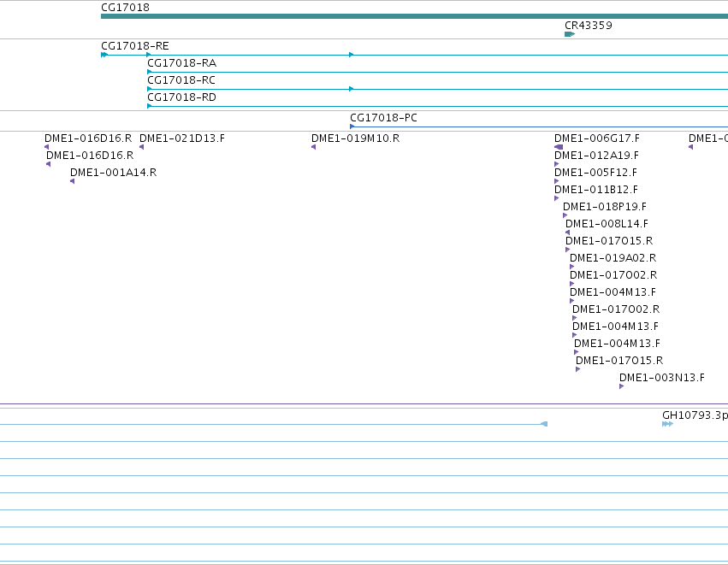
Task: Click the arrow glyph under DME1-019A02.R
Action: pos(572,267)
